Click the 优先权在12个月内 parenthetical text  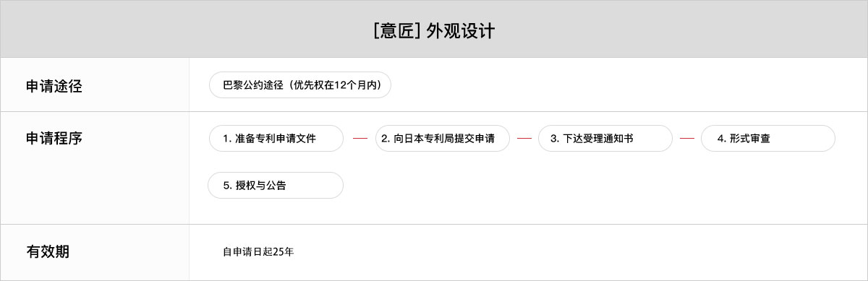point(333,85)
